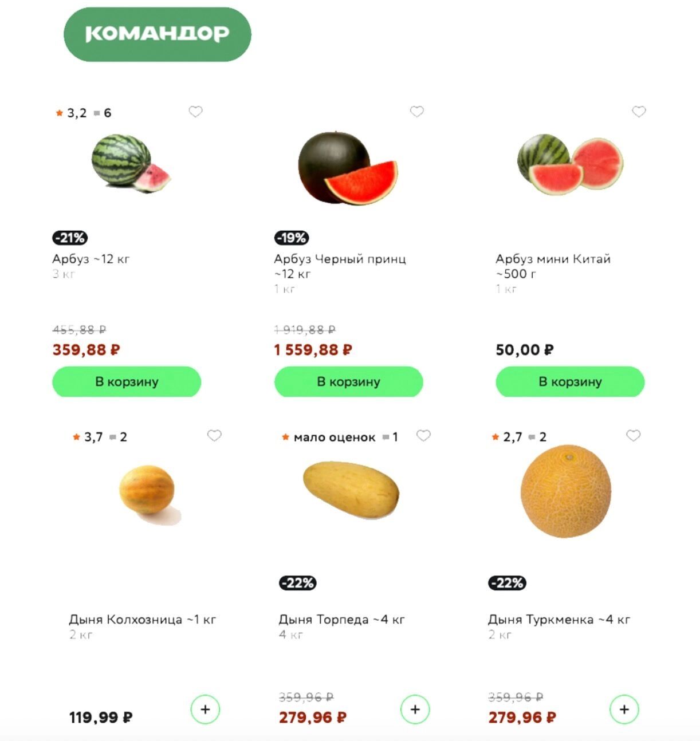
Task: Open Дыня Торпеда ~4 кг title link
Action: (x=341, y=620)
